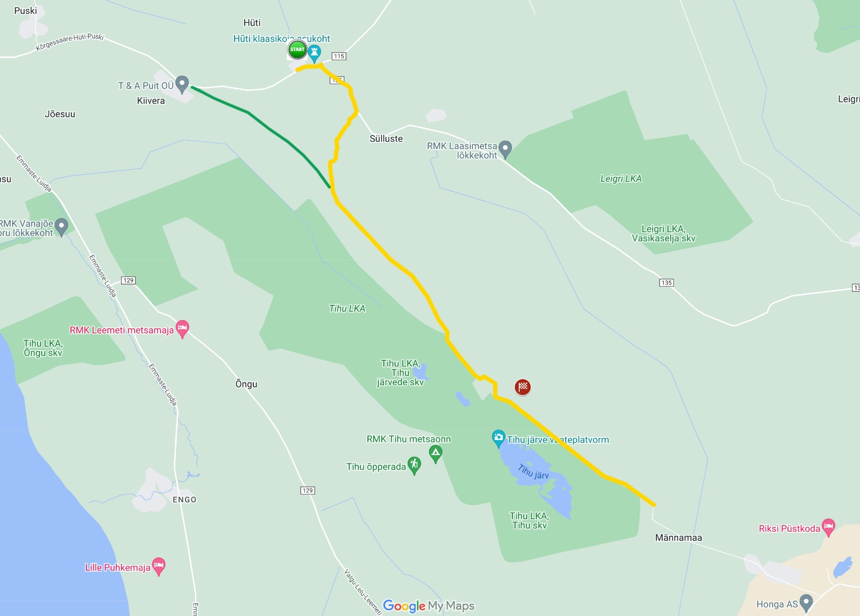This screenshot has width=860, height=616.
Task: Click the Lille Puhkemaja lodging icon
Action: coord(159,566)
